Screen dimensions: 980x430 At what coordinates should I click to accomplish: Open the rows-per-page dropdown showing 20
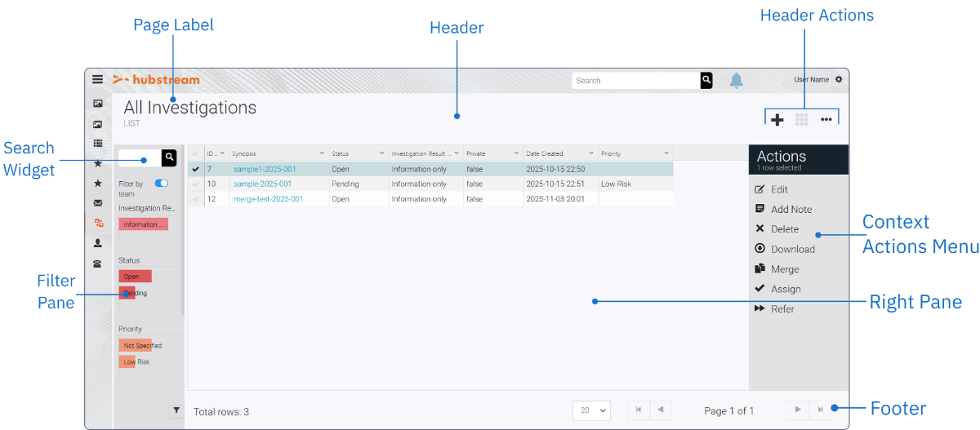pos(591,410)
